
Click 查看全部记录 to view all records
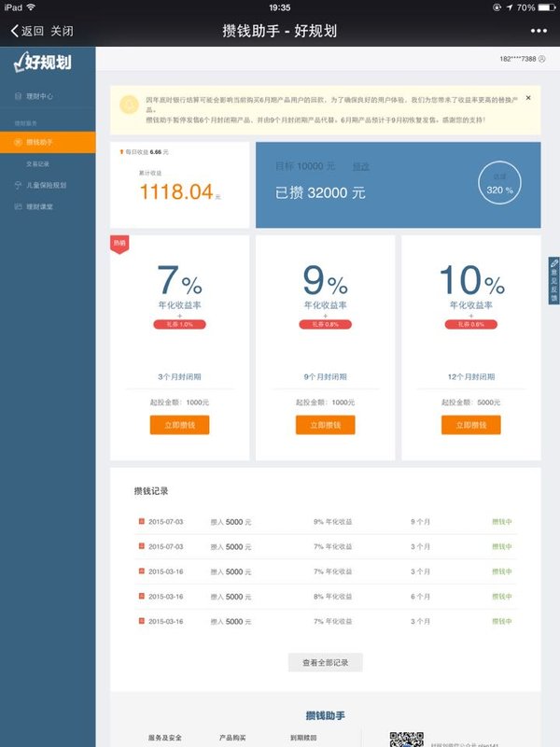tap(325, 662)
